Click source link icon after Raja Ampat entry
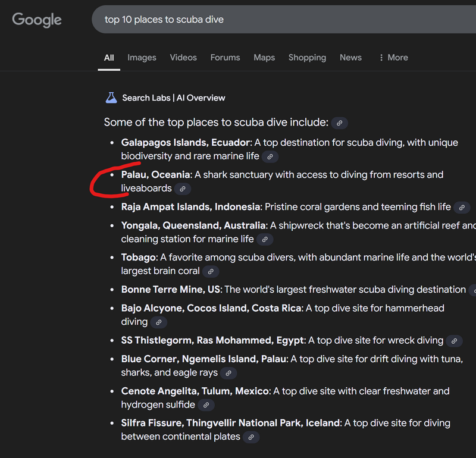This screenshot has height=458, width=476. pyautogui.click(x=462, y=208)
